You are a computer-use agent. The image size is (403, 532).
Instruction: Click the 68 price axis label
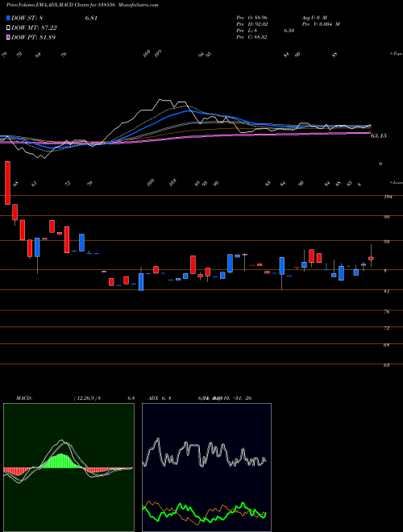[386, 345]
